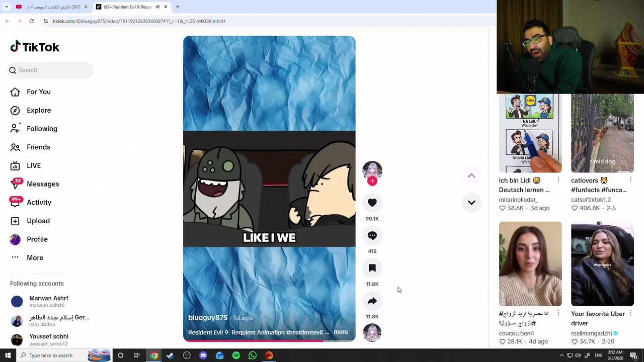Focus the TikTok search field
644x362 pixels.
50,70
